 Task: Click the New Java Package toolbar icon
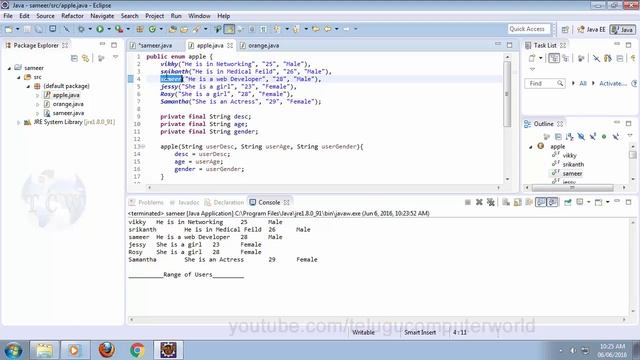coord(140,29)
